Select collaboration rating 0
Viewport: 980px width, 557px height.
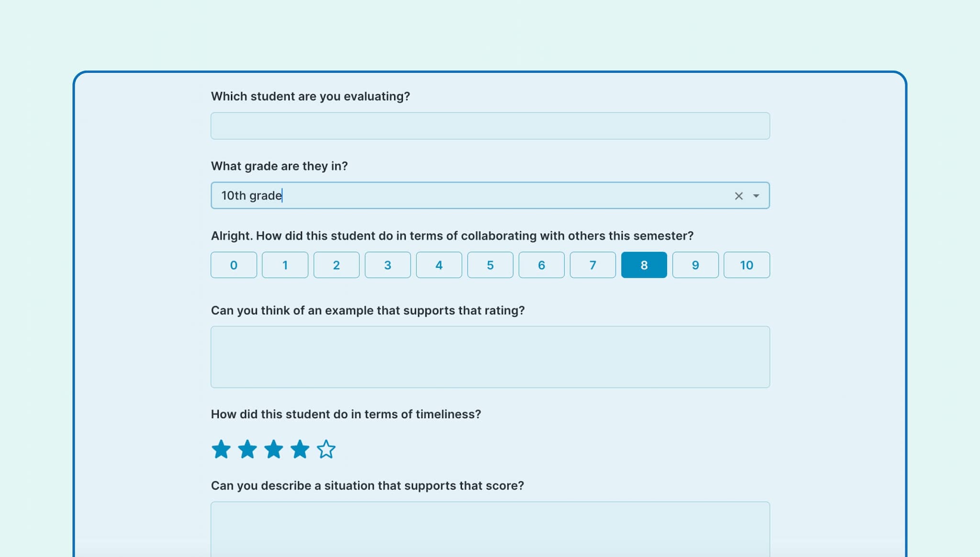coord(234,265)
